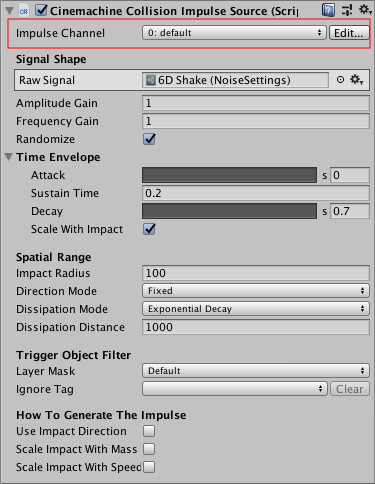Disable the Cinemachine Collision Impulse Source component checkbox
This screenshot has height=484, width=375.
(x=41, y=10)
